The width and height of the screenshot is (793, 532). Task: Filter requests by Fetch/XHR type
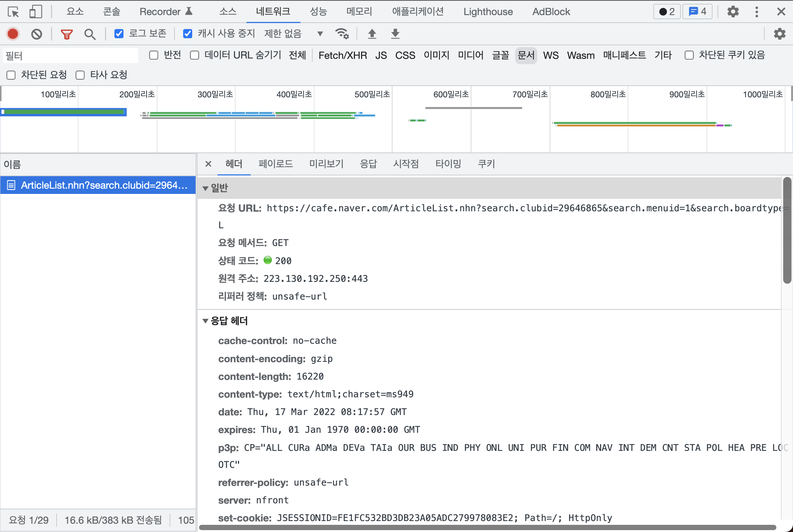tap(343, 55)
